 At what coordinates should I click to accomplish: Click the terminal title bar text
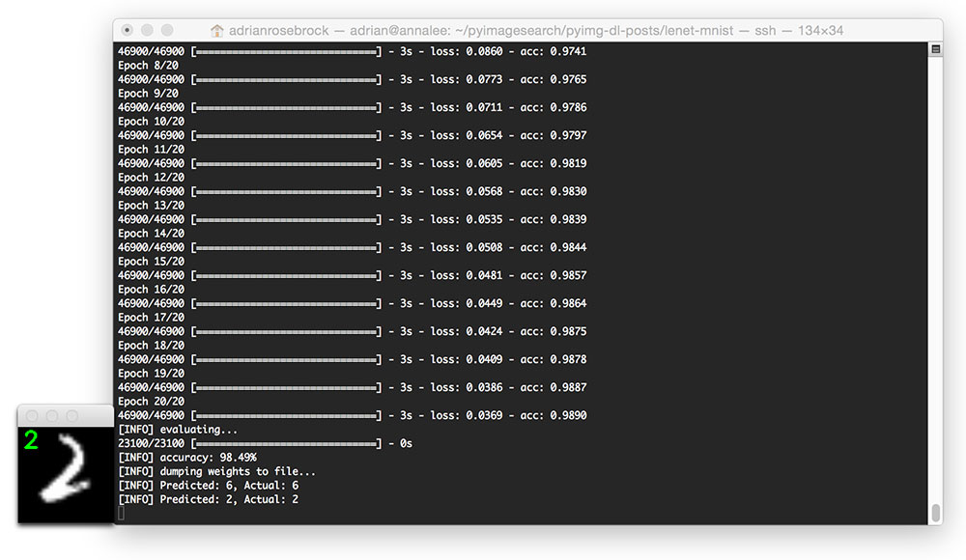coord(536,30)
